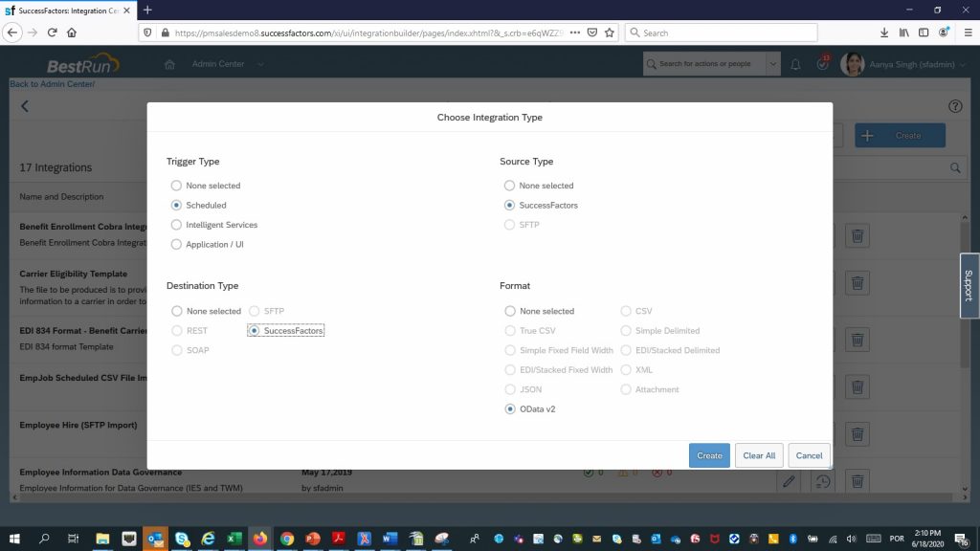Click the BestRun home icon
Viewport: 980px width, 551px height.
169,64
